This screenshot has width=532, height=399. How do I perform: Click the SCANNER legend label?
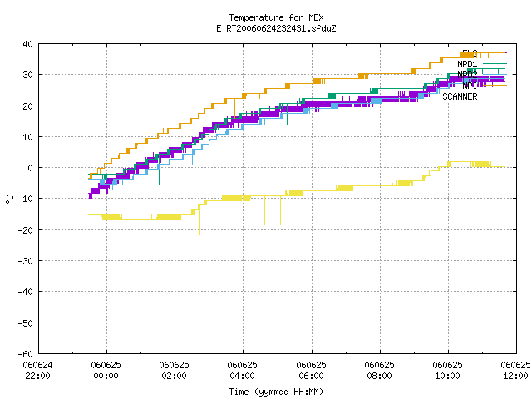tap(460, 96)
